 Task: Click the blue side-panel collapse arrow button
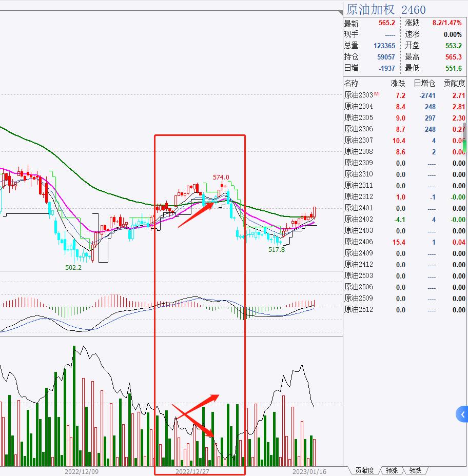[462, 414]
